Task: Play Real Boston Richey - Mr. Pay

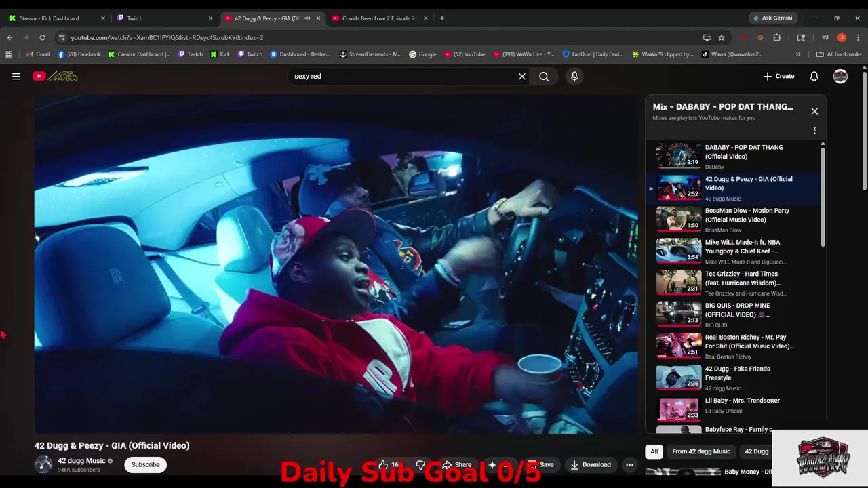Action: (732, 346)
